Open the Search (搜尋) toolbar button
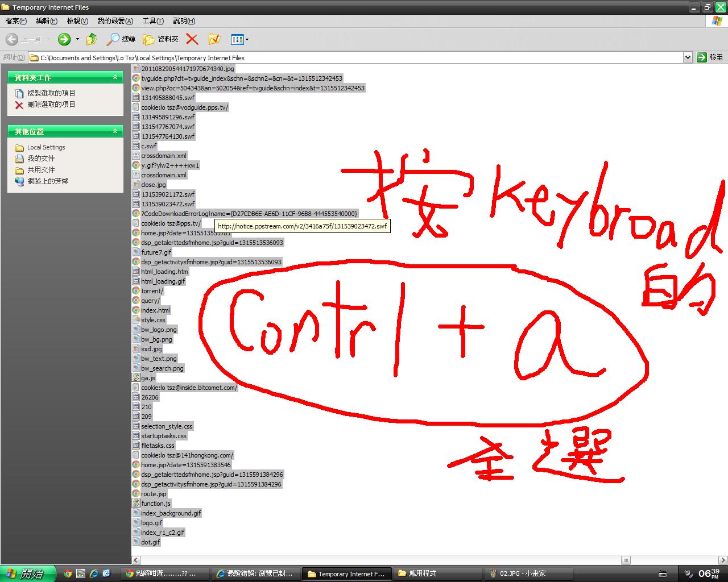 coord(121,39)
